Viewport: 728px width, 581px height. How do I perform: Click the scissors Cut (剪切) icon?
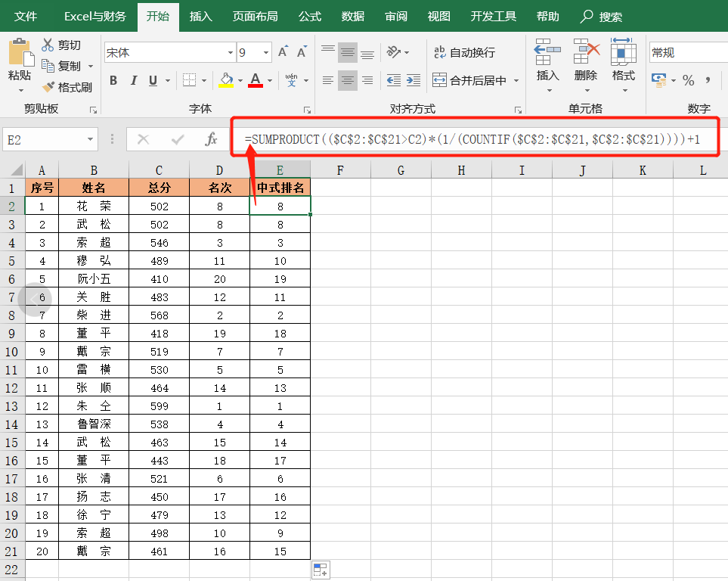pyautogui.click(x=48, y=45)
